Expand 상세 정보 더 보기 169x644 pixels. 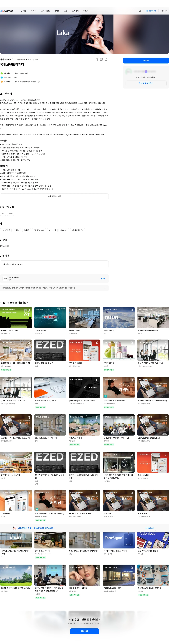(54, 196)
